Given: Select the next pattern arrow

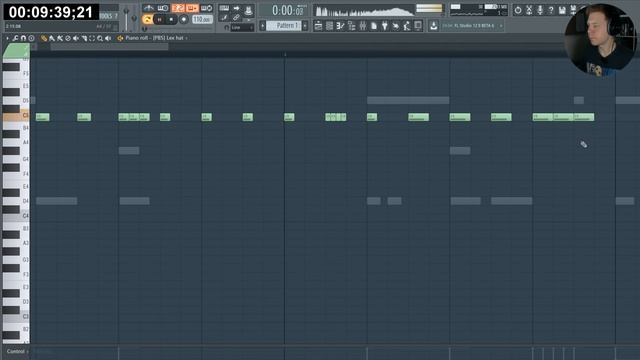Looking at the screenshot, I should (x=305, y=26).
